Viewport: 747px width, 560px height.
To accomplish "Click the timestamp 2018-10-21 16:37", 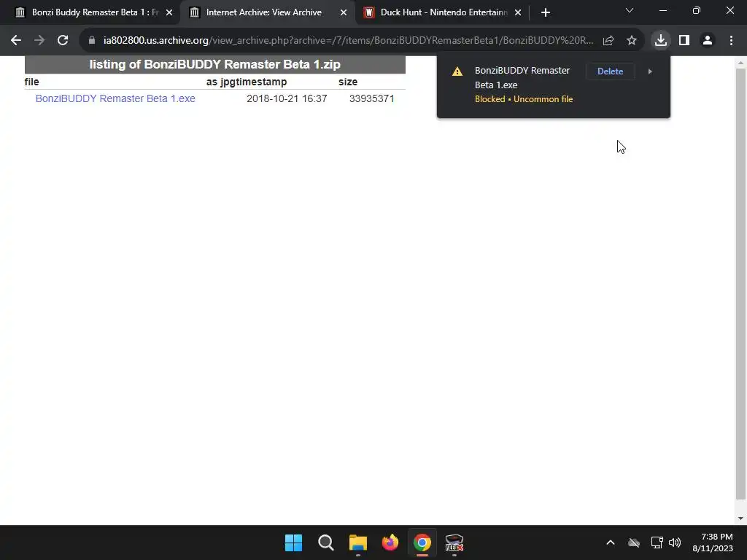I will (x=287, y=98).
